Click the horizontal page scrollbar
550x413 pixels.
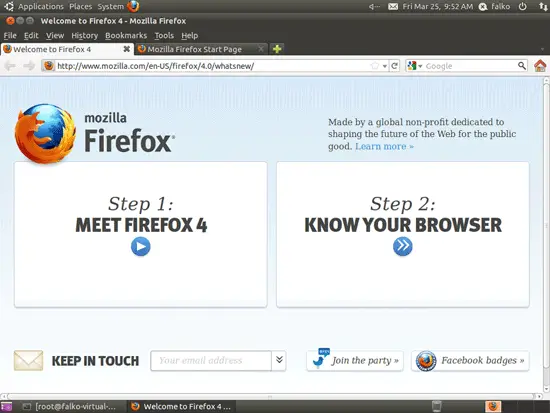pos(270,397)
